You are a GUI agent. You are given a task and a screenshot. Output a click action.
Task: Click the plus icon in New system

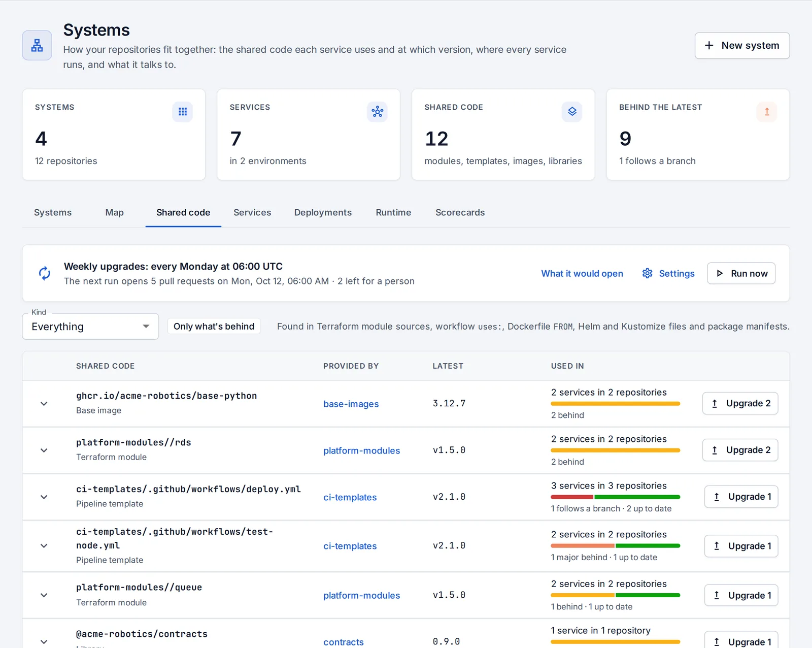pos(709,45)
